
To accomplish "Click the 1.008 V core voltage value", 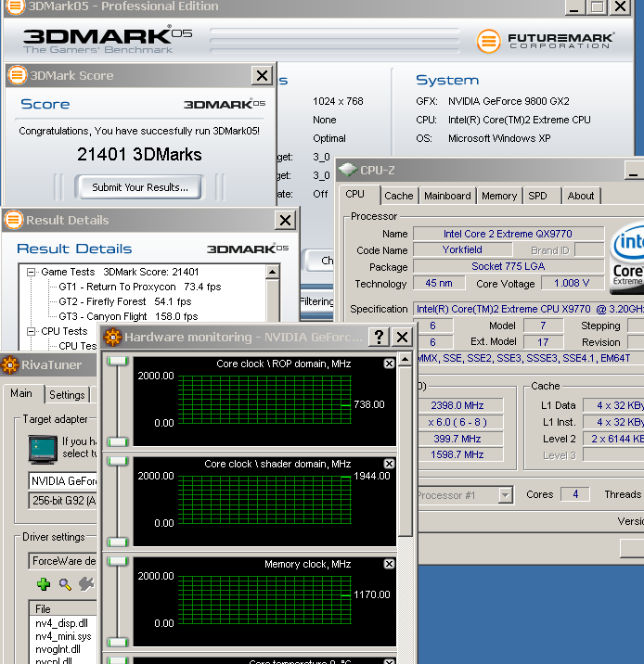I will (x=572, y=283).
